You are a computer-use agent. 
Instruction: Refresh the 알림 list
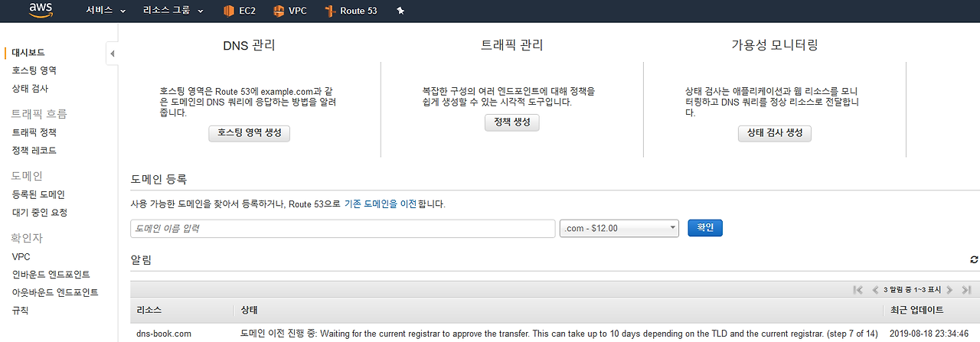(974, 260)
